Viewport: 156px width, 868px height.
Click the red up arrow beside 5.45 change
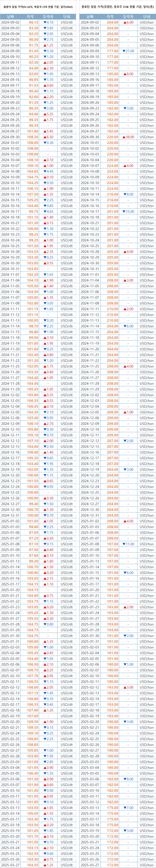click(45, 131)
